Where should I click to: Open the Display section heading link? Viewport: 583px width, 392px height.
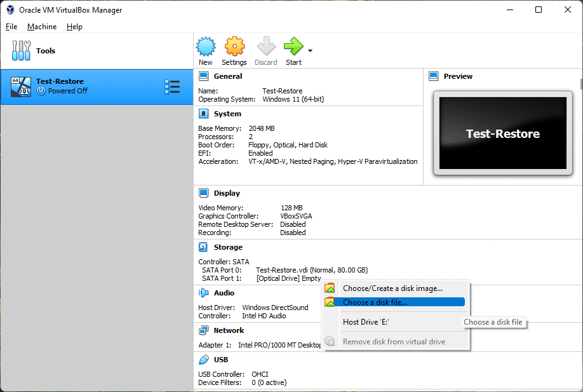(x=227, y=193)
